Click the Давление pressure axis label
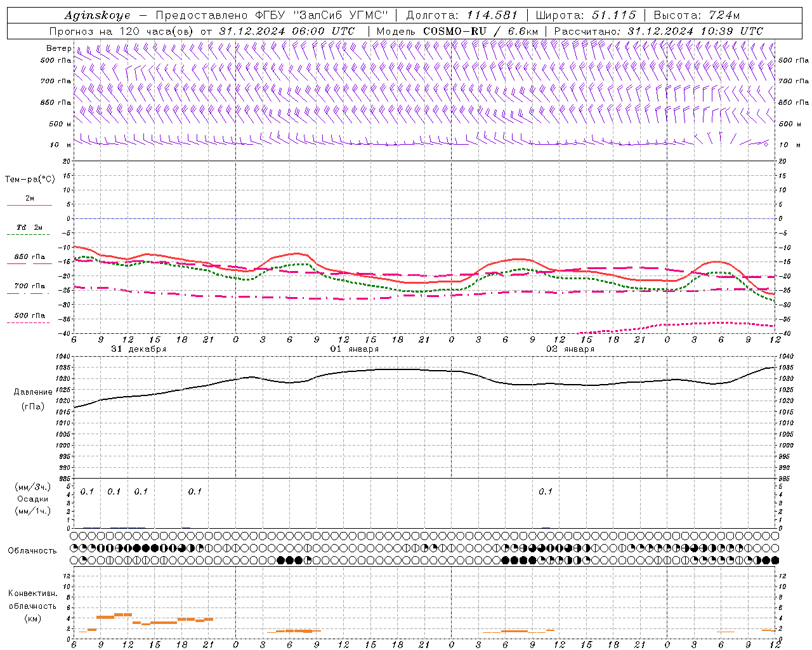Image resolution: width=812 pixels, height=650 pixels. pyautogui.click(x=33, y=392)
